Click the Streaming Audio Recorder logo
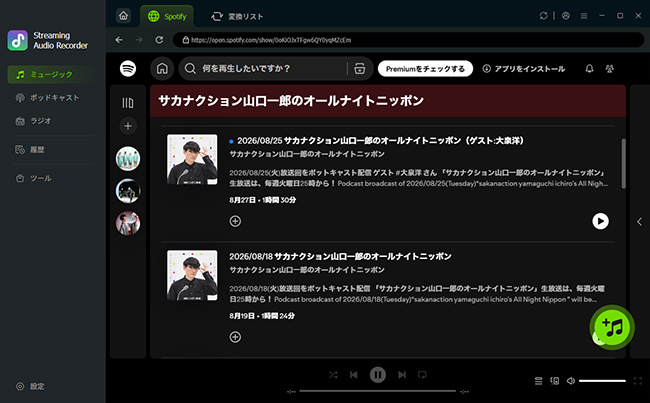 point(18,40)
